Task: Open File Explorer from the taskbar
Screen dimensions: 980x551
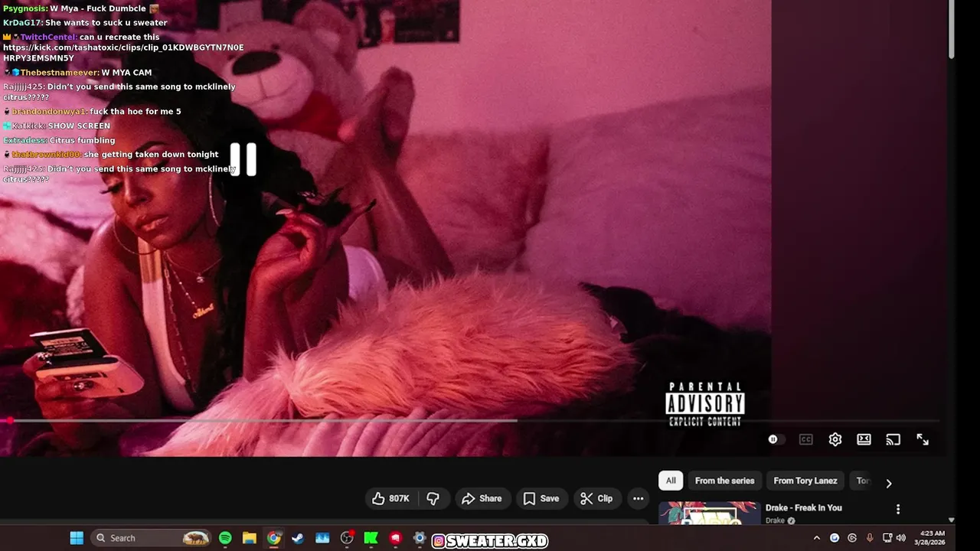Action: [250, 538]
